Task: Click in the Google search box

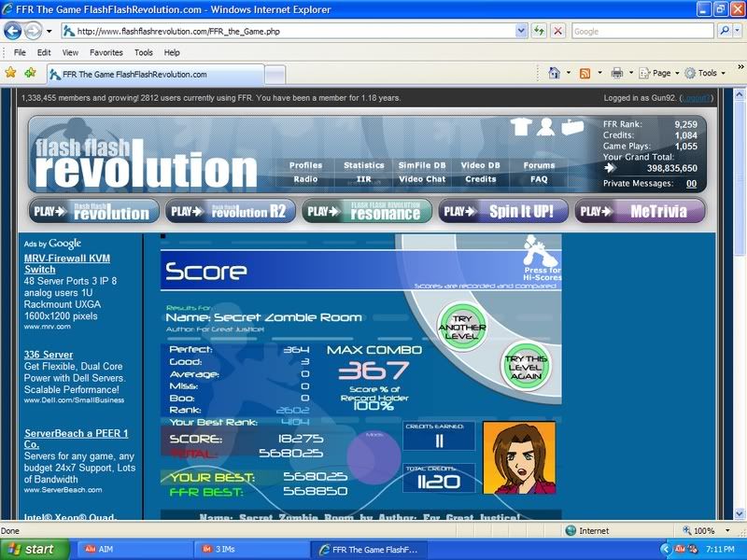Action: point(642,31)
